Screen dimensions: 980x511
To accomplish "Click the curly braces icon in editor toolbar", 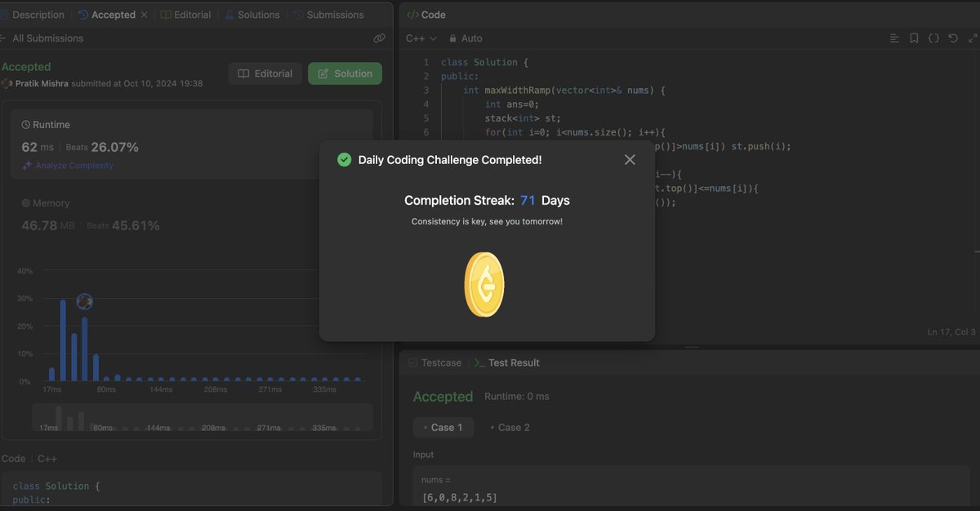I will [x=933, y=38].
